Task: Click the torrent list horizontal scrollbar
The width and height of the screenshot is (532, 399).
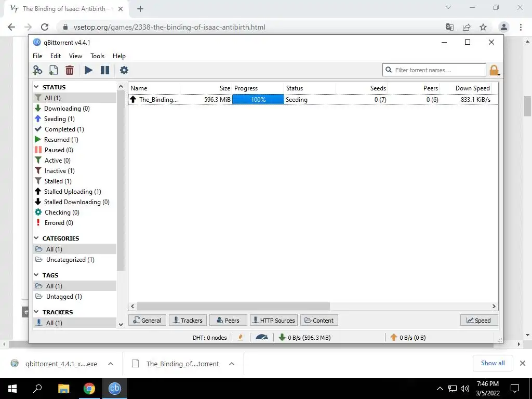Action: pyautogui.click(x=233, y=307)
